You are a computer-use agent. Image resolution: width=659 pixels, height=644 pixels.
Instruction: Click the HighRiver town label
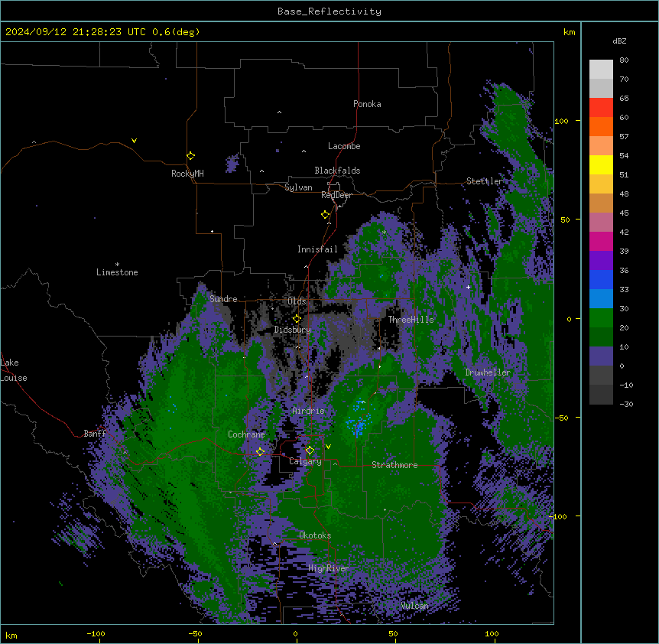pos(329,568)
